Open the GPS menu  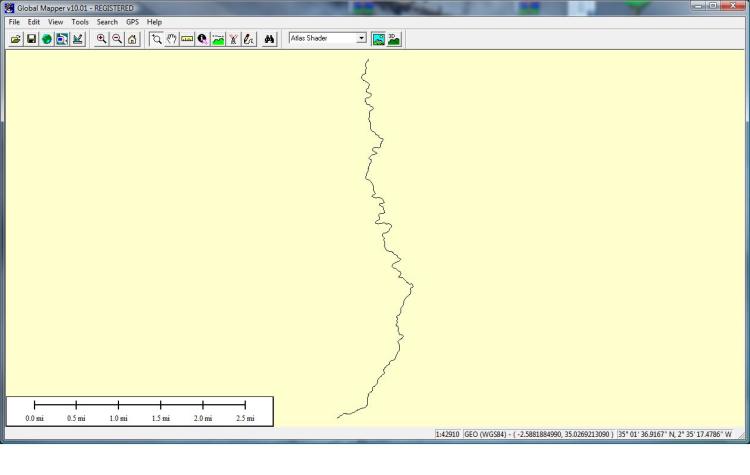132,22
